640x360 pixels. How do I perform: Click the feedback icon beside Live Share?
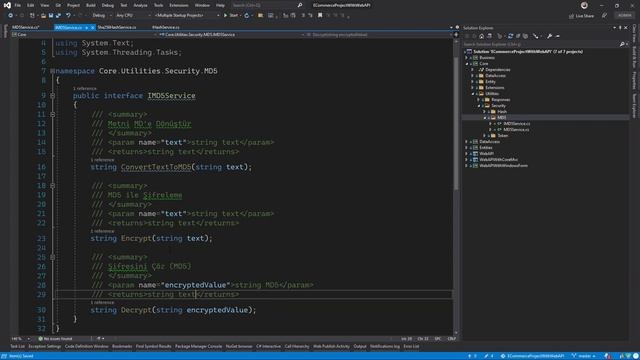pos(604,16)
